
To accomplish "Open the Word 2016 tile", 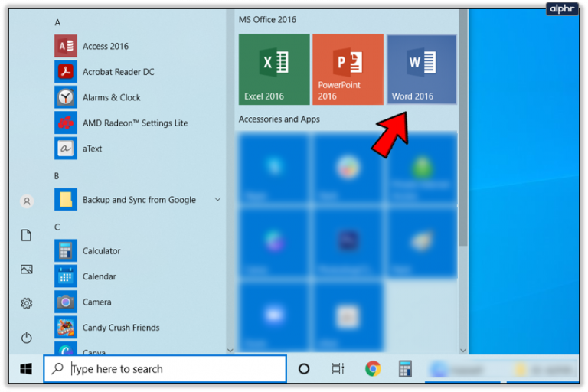I will [422, 70].
